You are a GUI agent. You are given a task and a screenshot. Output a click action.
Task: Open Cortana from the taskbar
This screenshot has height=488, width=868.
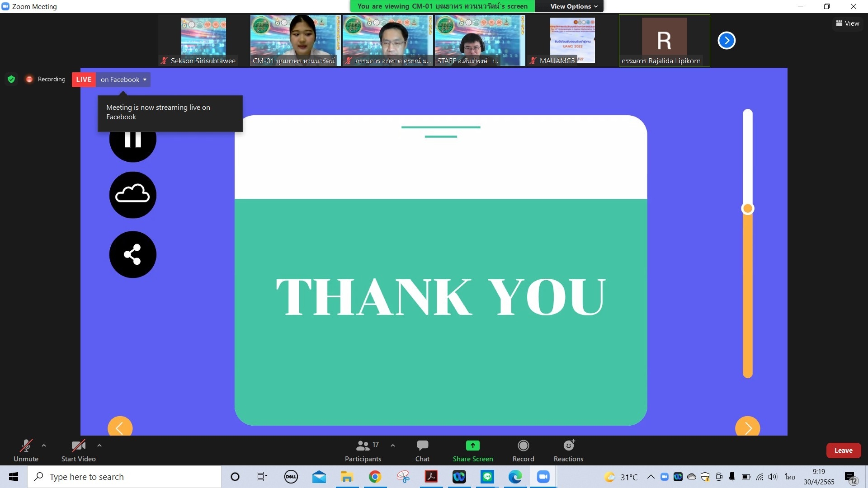(x=235, y=477)
